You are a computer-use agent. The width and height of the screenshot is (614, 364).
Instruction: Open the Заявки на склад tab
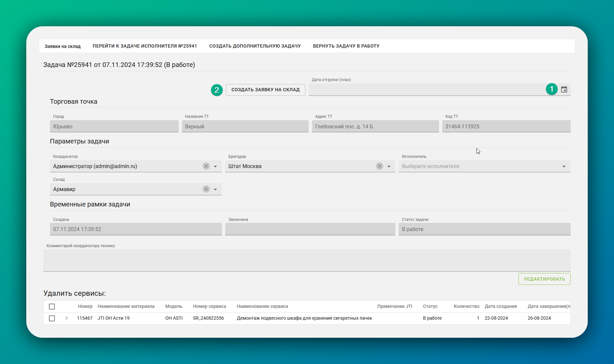click(63, 46)
